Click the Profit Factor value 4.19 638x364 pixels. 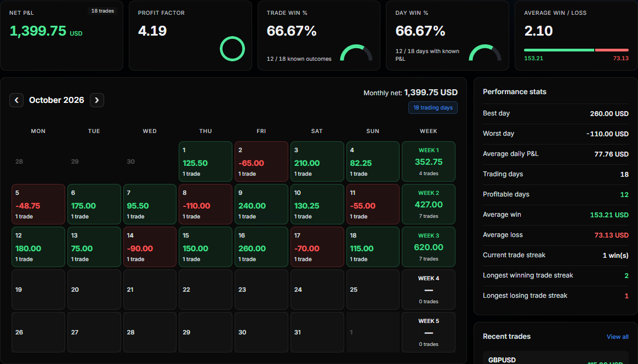point(152,31)
